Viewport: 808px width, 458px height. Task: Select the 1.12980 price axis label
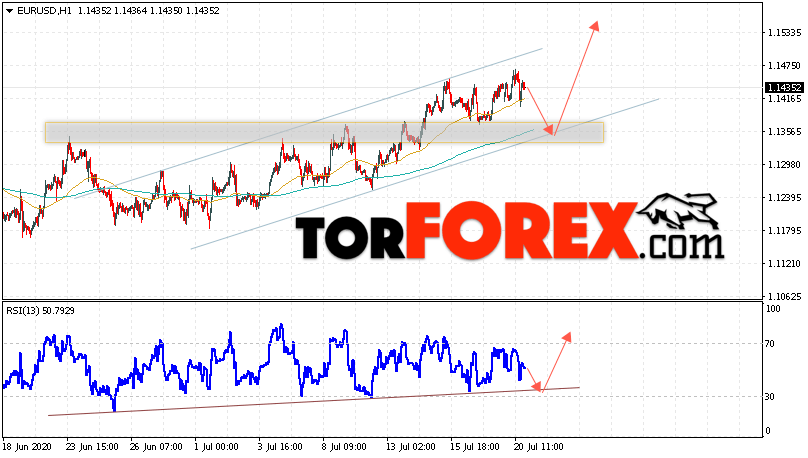784,165
